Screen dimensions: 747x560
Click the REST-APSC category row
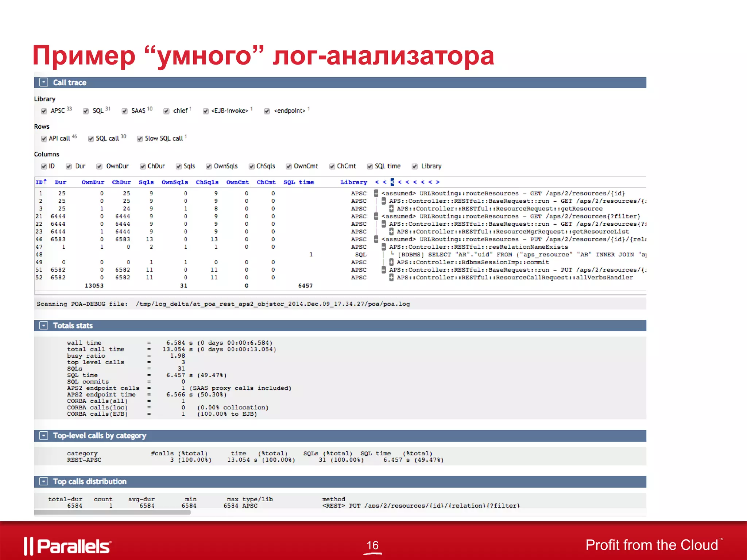tap(255, 460)
